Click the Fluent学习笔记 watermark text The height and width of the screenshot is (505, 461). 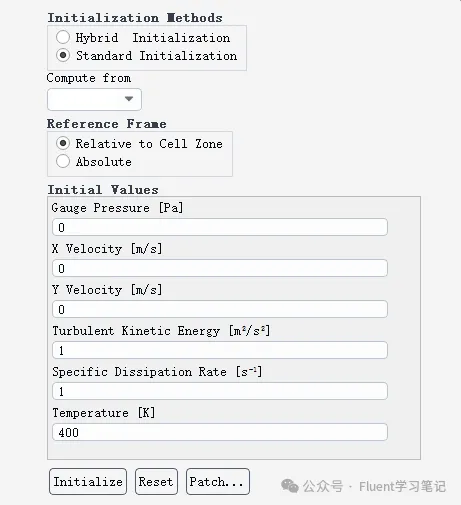(402, 487)
